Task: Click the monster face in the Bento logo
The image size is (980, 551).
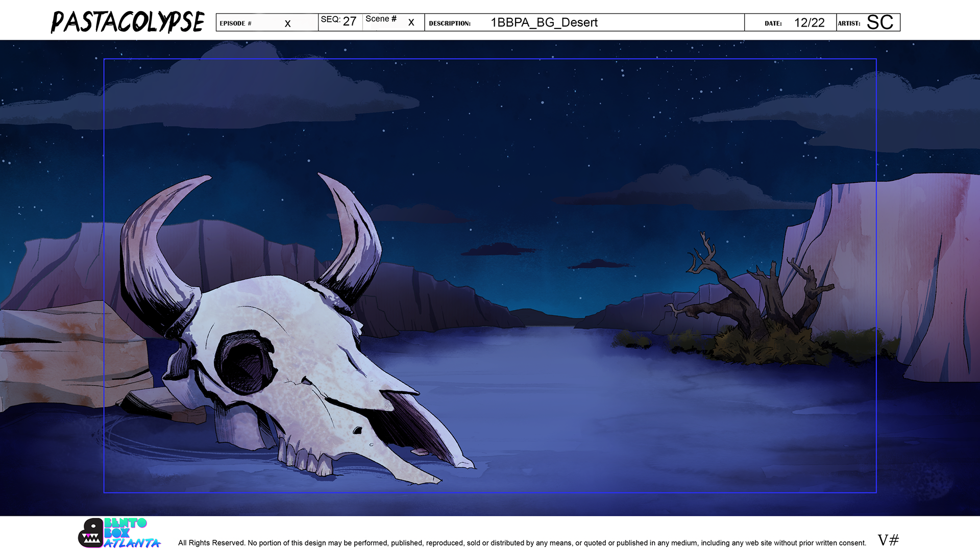Action: [x=91, y=534]
